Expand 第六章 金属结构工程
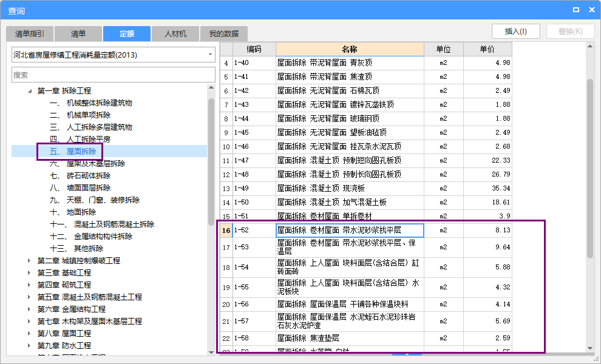601x364 pixels. [30, 309]
